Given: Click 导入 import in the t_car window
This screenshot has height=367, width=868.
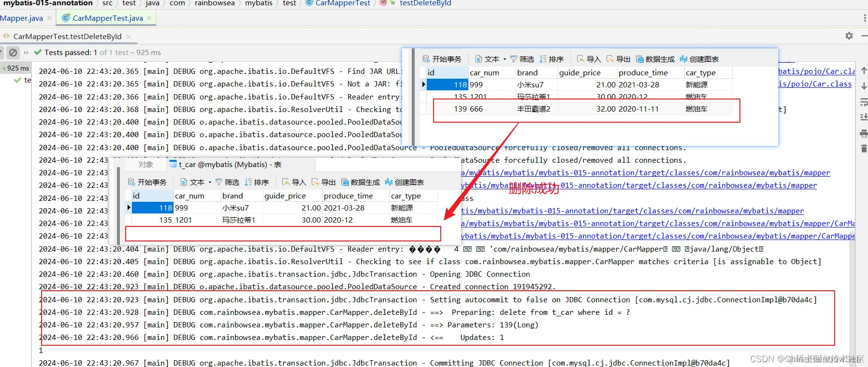Looking at the screenshot, I should tap(294, 182).
